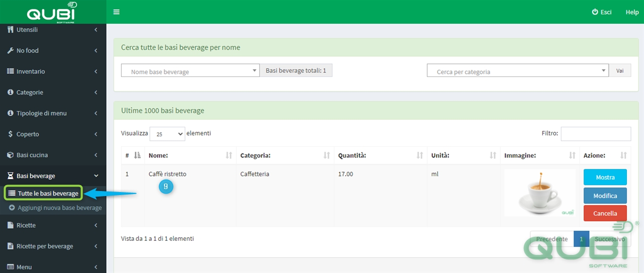
Task: Expand the Basi cucina sidebar menu
Action: (x=53, y=155)
